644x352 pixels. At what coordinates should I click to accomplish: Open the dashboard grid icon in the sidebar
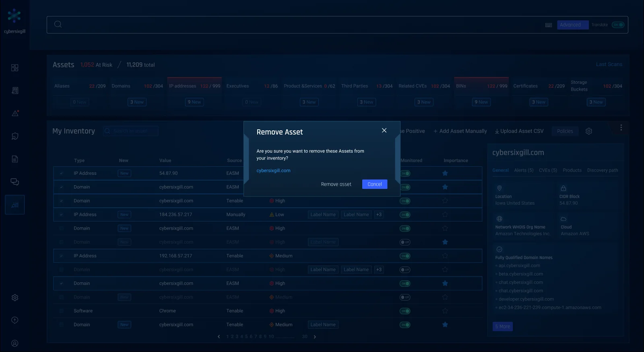click(15, 68)
